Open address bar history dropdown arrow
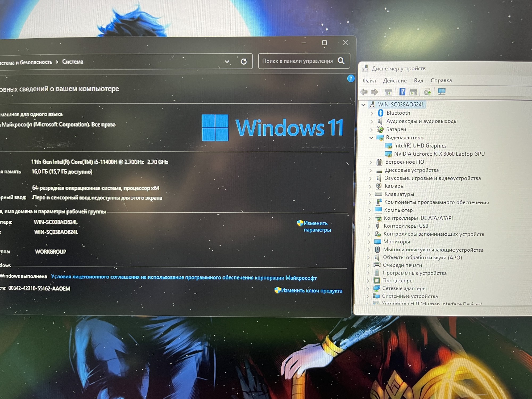This screenshot has width=532, height=399. [x=227, y=62]
